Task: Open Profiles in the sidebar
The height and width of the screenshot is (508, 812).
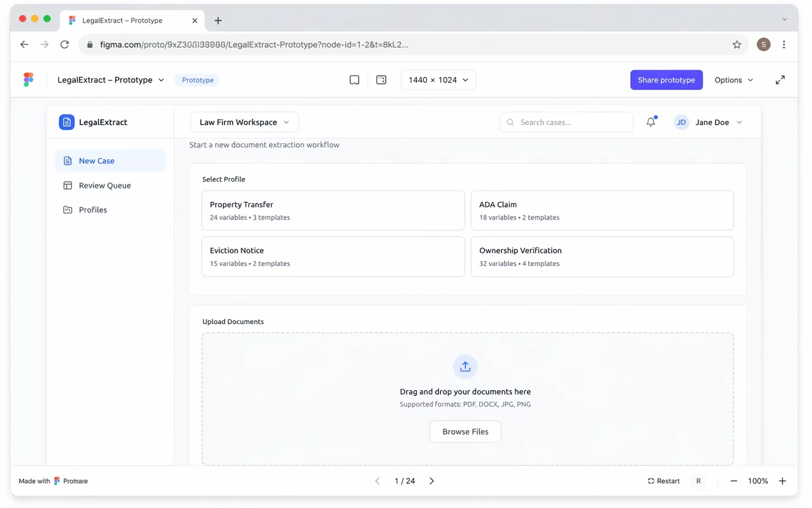Action: [x=110, y=210]
